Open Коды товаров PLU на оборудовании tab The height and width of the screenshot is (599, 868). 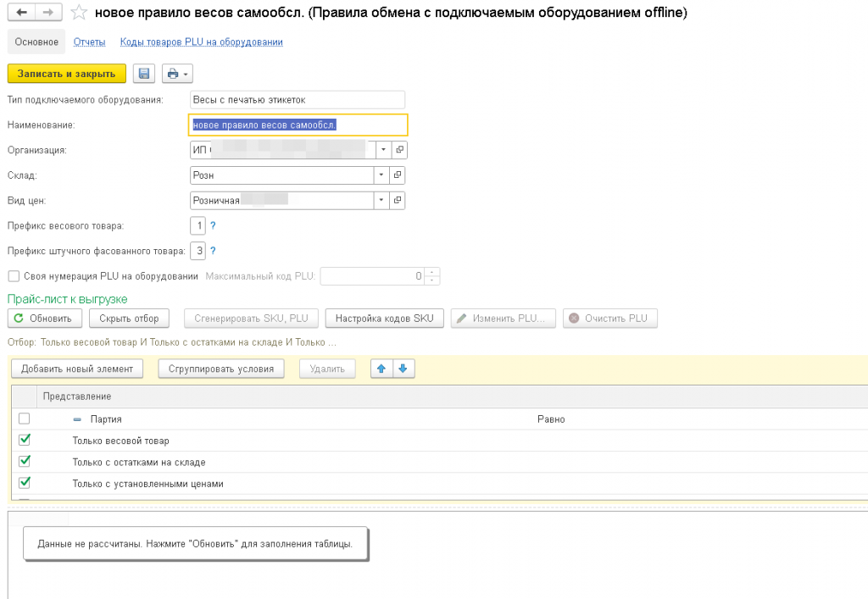(201, 42)
